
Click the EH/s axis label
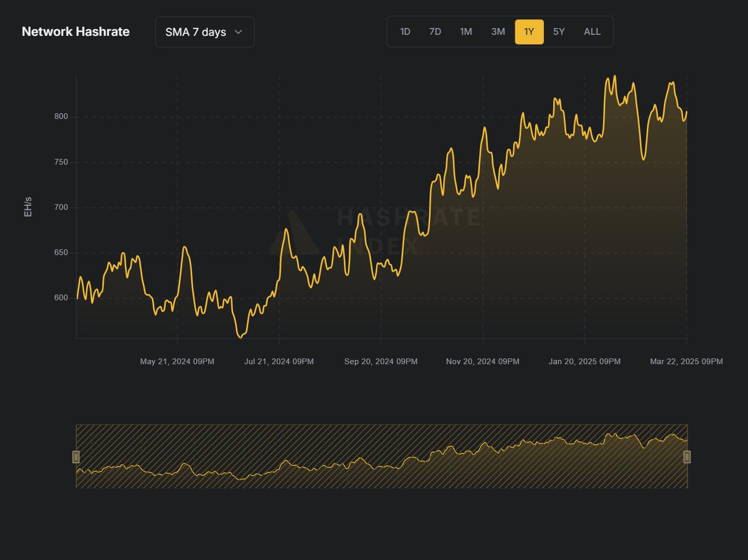click(x=28, y=207)
